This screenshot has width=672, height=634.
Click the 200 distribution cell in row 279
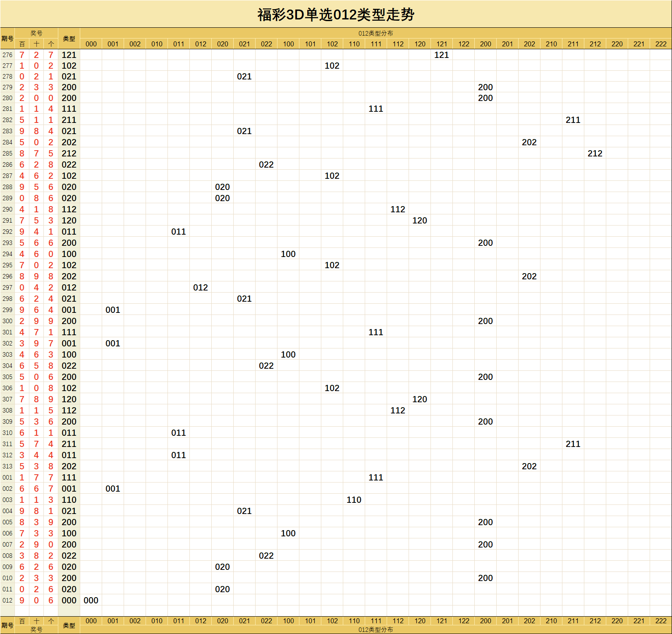[x=485, y=87]
